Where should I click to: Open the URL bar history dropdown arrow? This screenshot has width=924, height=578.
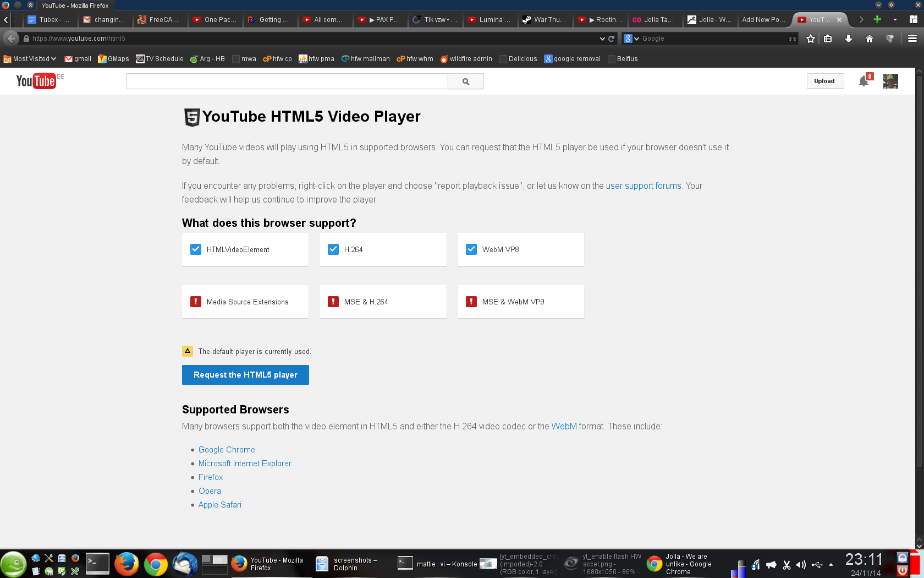[602, 39]
